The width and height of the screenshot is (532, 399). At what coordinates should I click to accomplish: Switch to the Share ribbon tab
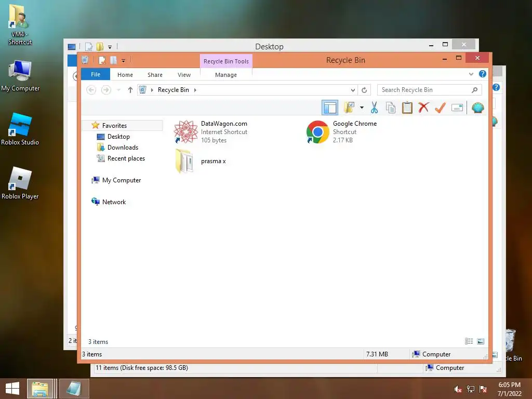(155, 75)
